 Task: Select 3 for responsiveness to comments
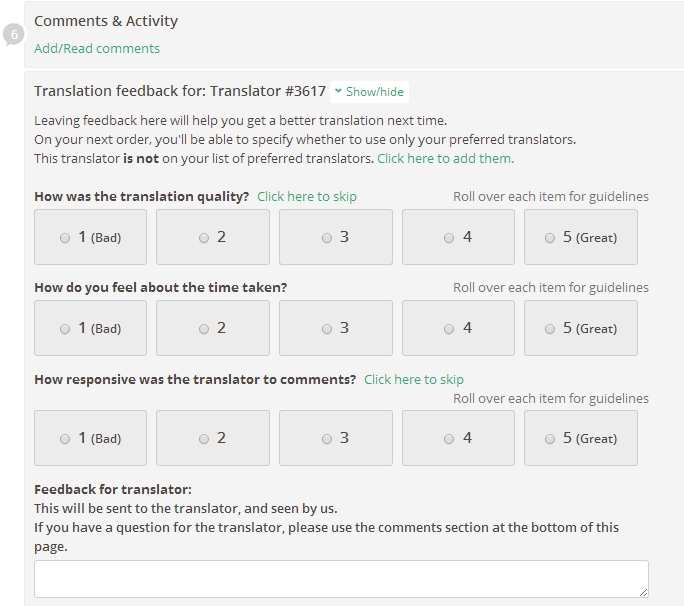[335, 438]
